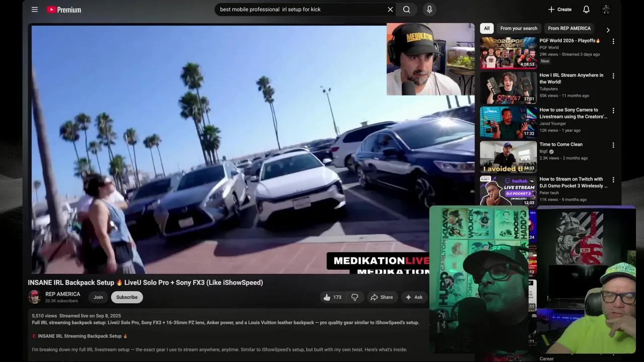Viewport: 644px width, 362px height.
Task: Open options for 'How to Stream on Twitch'
Action: [613, 180]
